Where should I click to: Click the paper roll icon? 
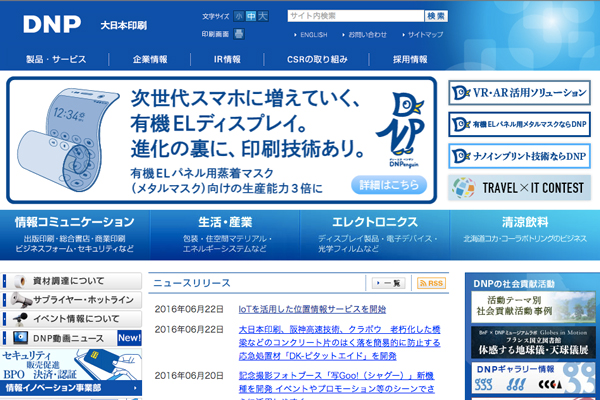click(19, 281)
